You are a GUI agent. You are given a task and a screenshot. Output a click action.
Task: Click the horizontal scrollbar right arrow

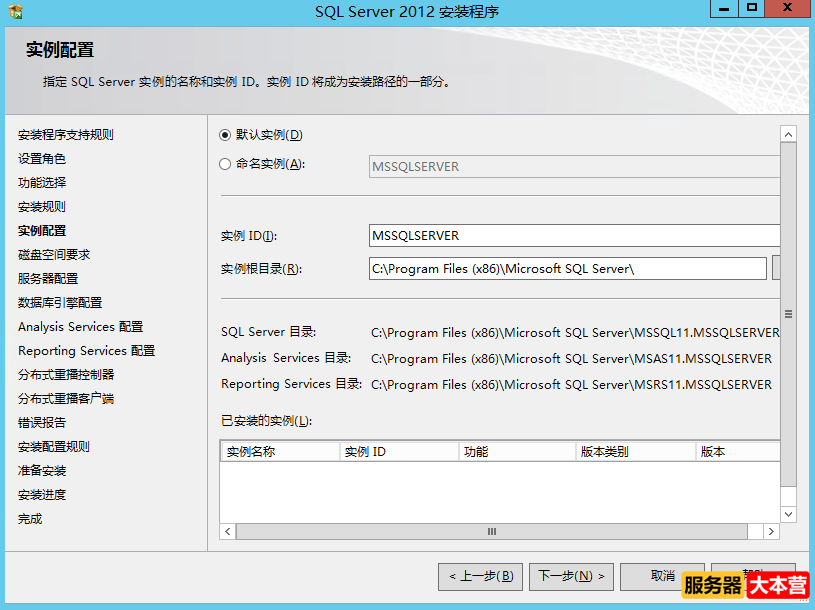(771, 532)
